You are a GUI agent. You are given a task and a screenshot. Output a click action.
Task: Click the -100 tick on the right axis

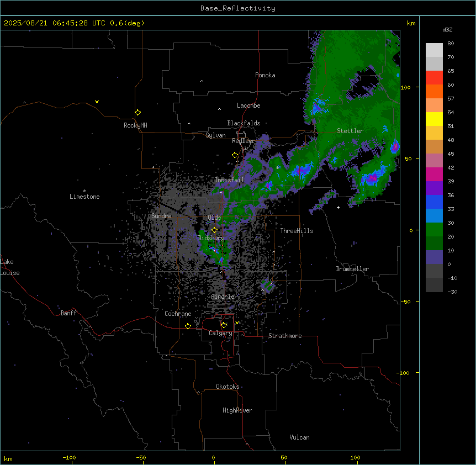point(404,373)
